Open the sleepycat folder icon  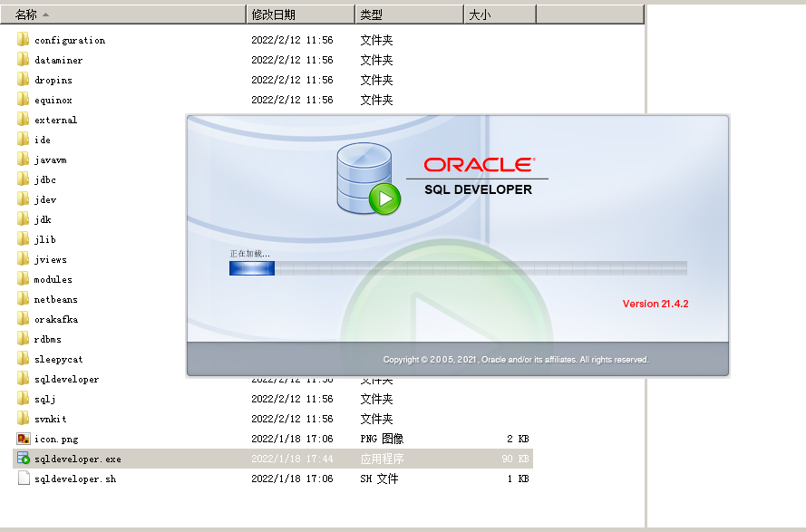click(21, 359)
